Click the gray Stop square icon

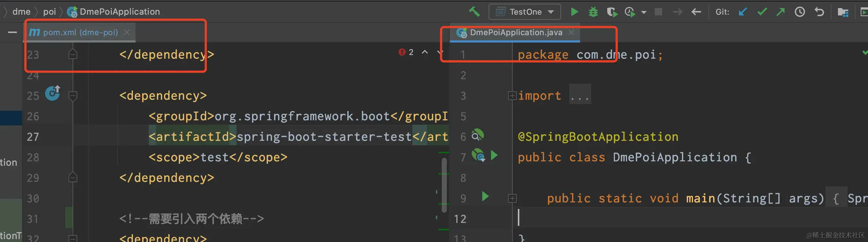pos(659,12)
